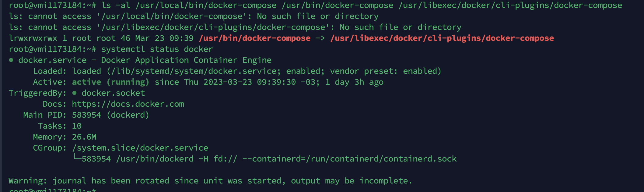Image resolution: width=644 pixels, height=192 pixels.
Task: Open the https://docs.docker.com link
Action: (x=128, y=104)
